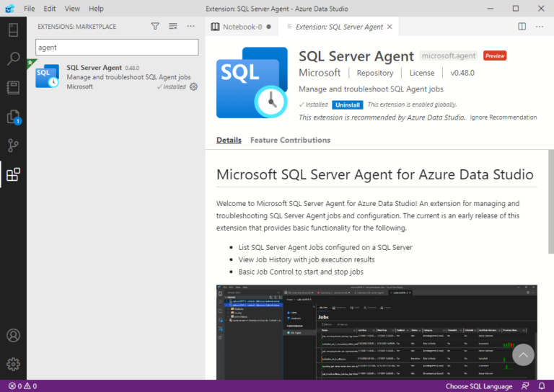Click the Installed label in extension header

tap(313, 104)
